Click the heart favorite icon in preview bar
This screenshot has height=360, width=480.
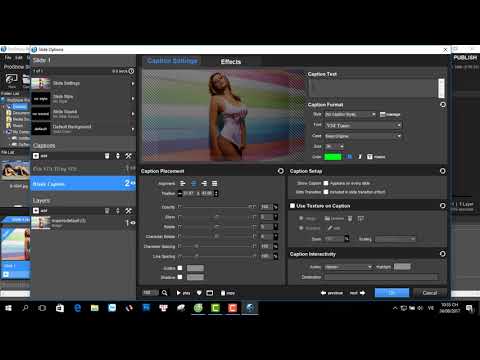point(199,293)
